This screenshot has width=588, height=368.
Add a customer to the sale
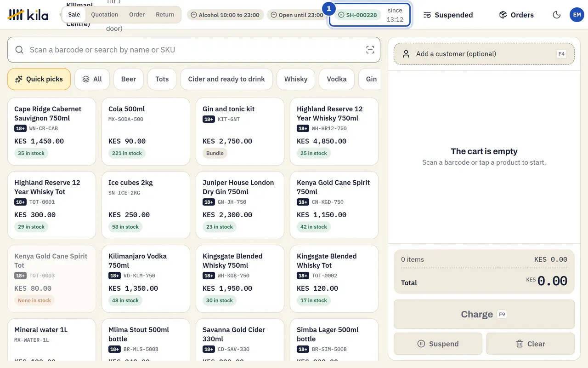[484, 54]
